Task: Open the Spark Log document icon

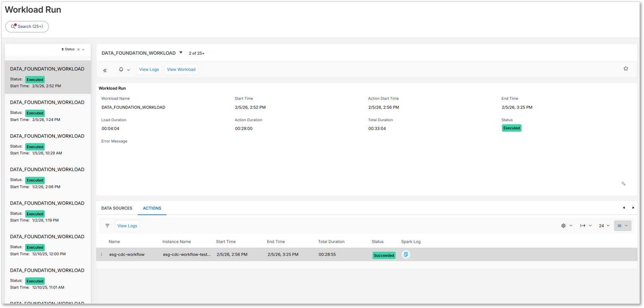Action: point(406,255)
